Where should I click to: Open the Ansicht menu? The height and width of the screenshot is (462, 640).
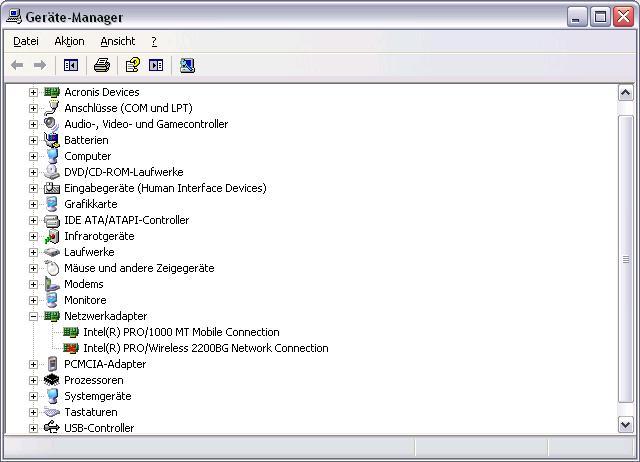click(117, 41)
